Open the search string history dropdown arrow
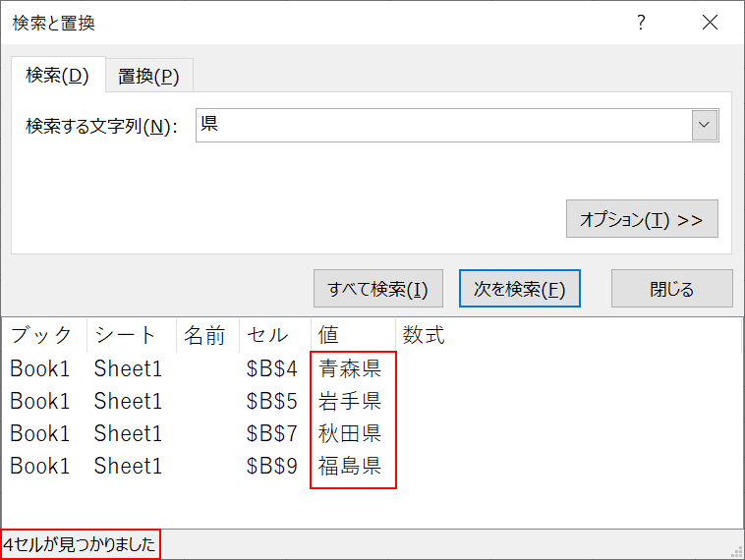 [704, 126]
